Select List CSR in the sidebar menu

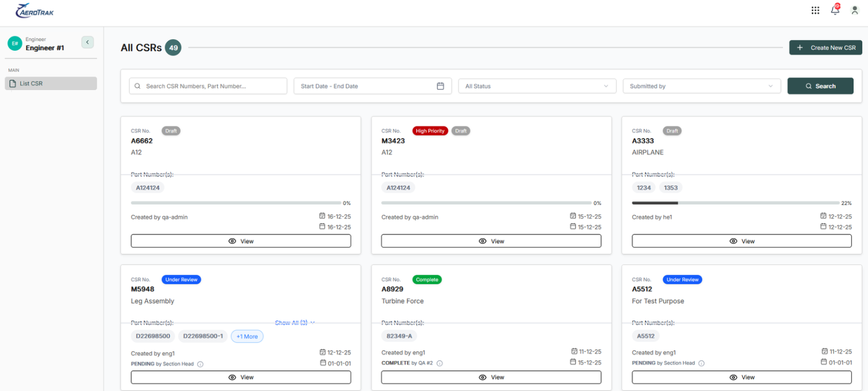pos(51,83)
